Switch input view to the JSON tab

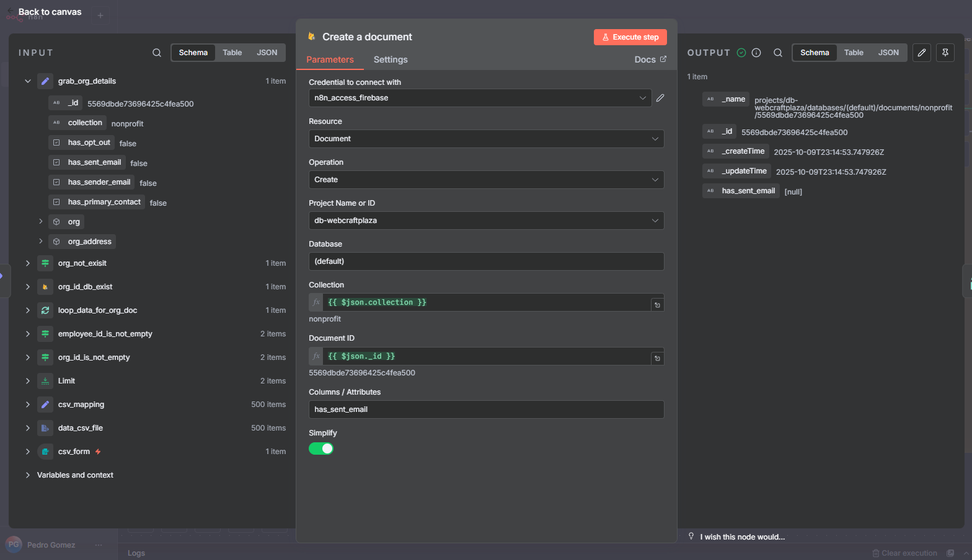267,53
